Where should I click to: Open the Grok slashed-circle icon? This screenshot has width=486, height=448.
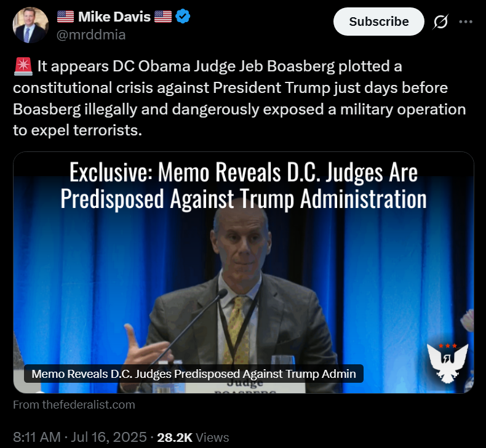440,22
